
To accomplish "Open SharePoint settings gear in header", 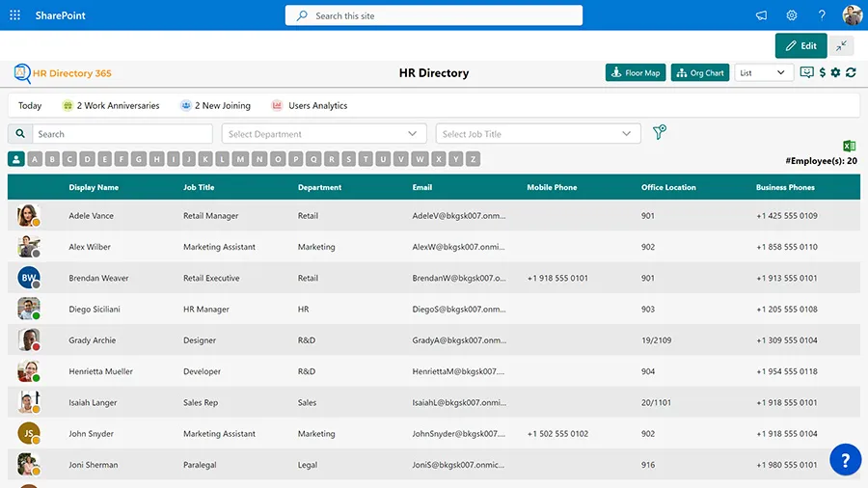I will click(792, 15).
